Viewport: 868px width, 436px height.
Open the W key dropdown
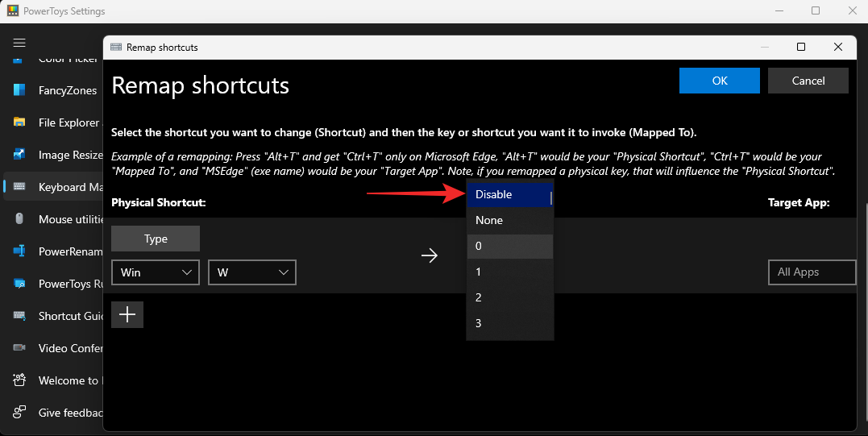252,272
